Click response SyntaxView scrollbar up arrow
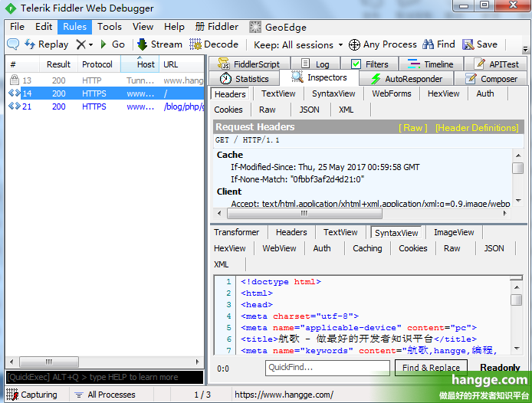This screenshot has height=403, width=532. coord(517,287)
